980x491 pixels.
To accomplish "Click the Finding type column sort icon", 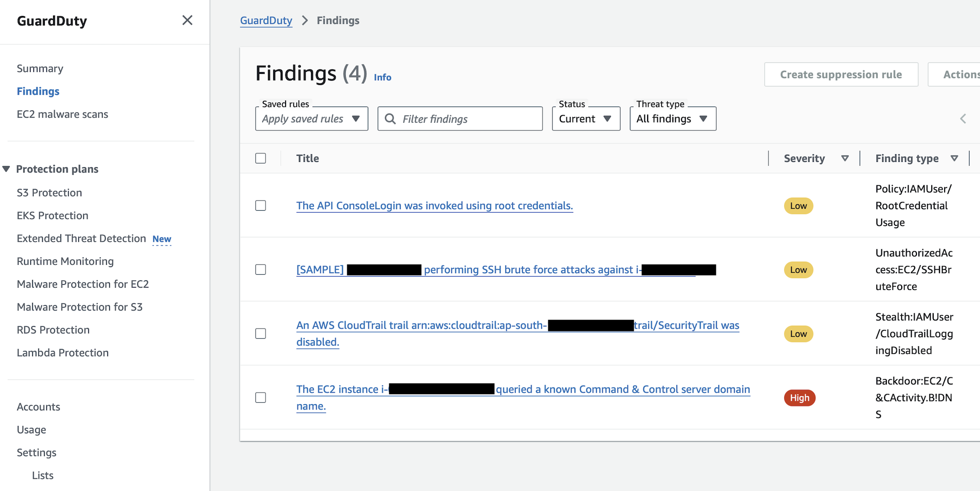I will 954,158.
